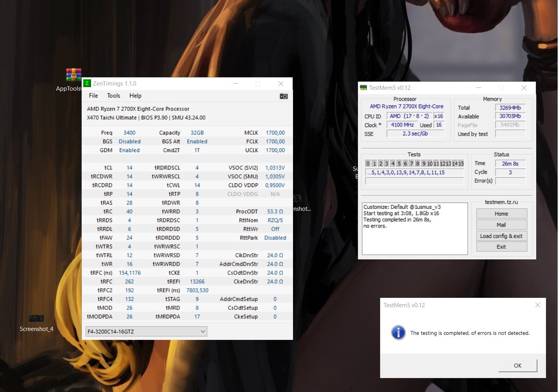
Task: Click test number 7 box in TestMem5
Action: [411, 164]
